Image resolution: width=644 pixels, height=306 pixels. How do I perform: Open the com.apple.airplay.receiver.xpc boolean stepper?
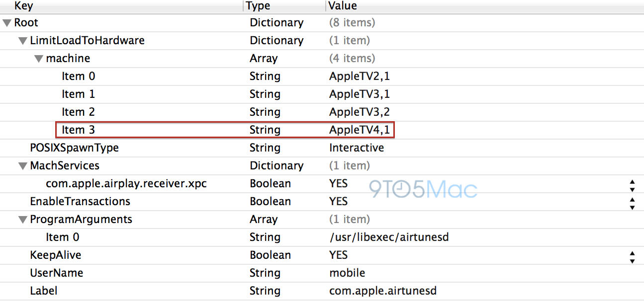632,184
